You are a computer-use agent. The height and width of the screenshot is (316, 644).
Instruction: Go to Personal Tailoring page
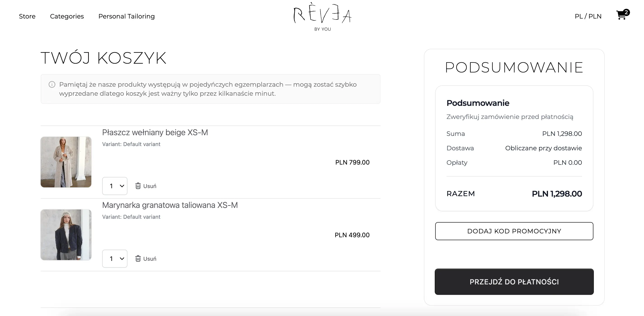(x=127, y=16)
